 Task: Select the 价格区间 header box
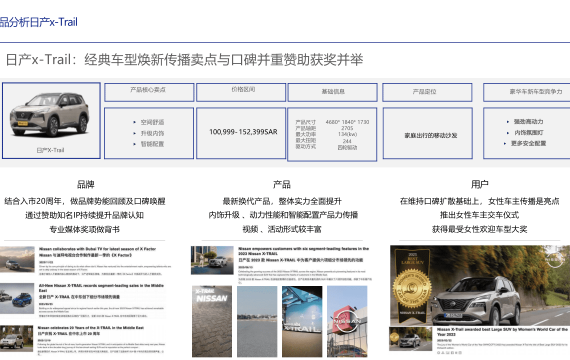pyautogui.click(x=241, y=92)
